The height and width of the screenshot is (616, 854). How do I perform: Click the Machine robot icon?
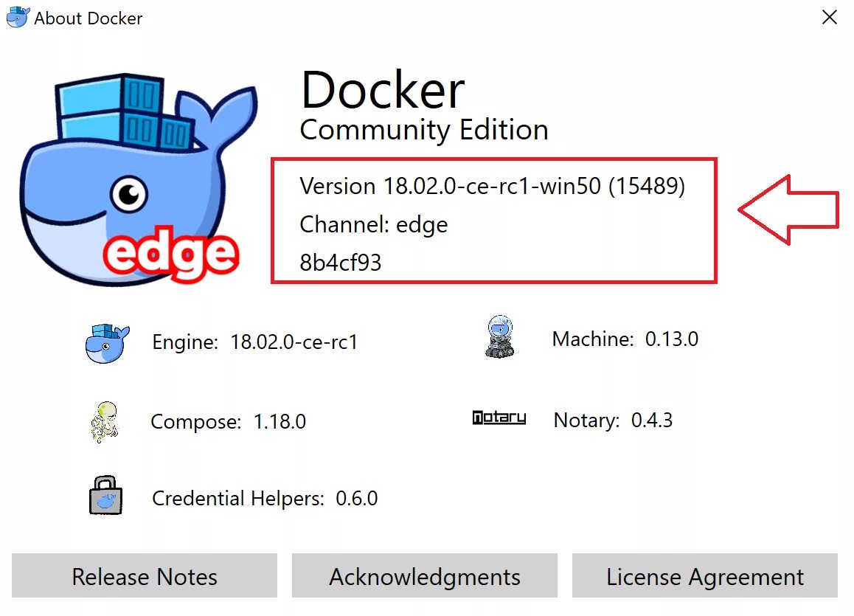(500, 338)
